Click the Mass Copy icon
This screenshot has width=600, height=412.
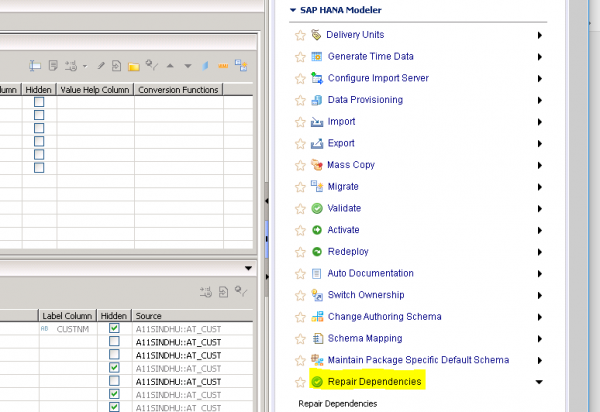tap(316, 165)
